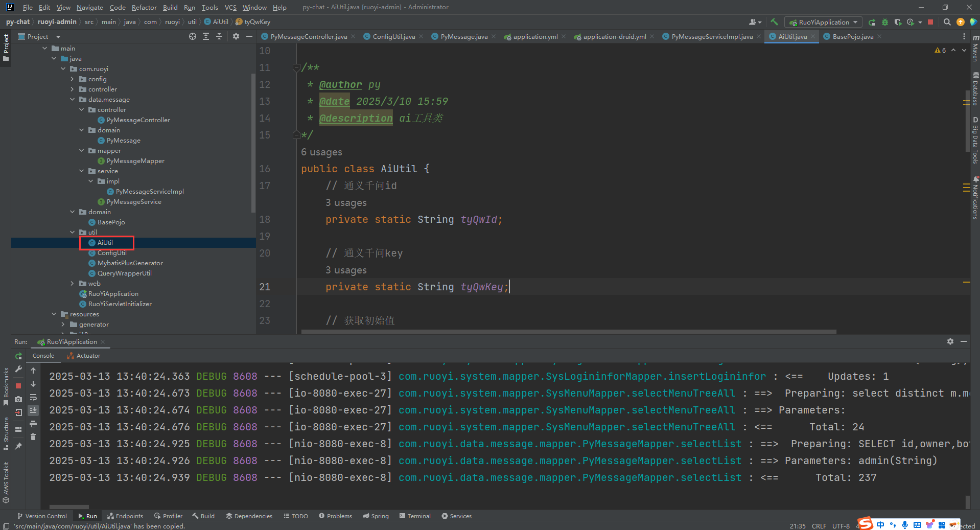Click the util breadcrumb in navigation bar
The width and height of the screenshot is (980, 530).
point(192,22)
